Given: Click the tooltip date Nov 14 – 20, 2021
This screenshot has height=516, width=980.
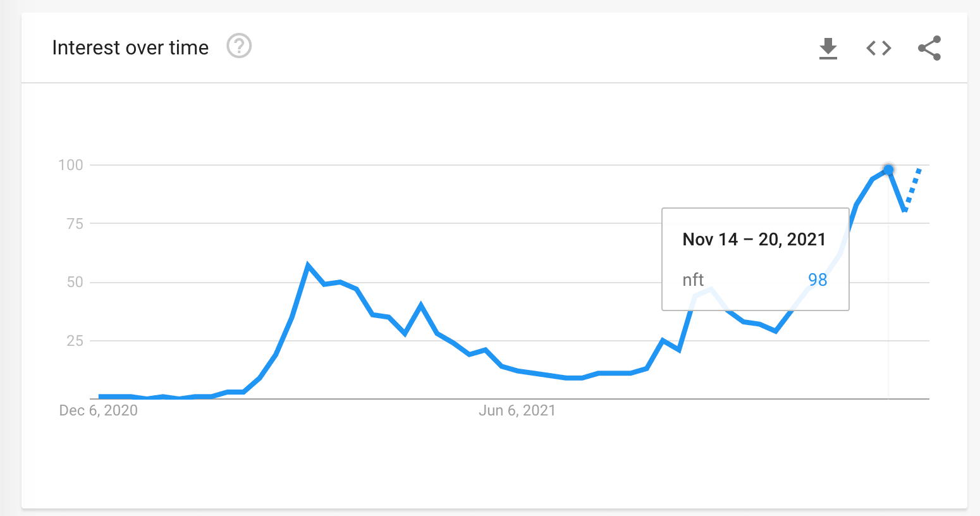Looking at the screenshot, I should point(754,240).
